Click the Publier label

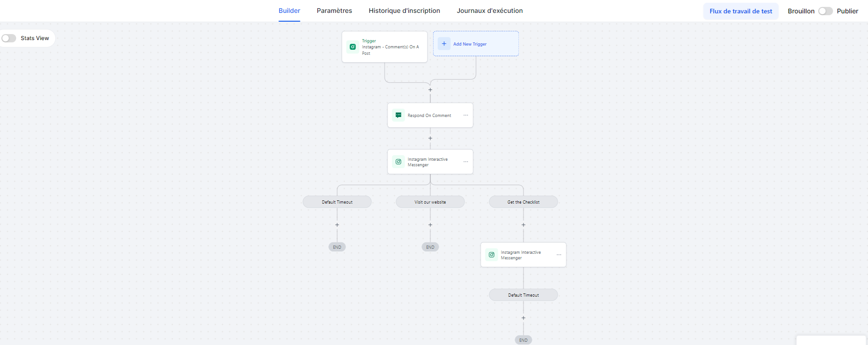[x=847, y=11]
